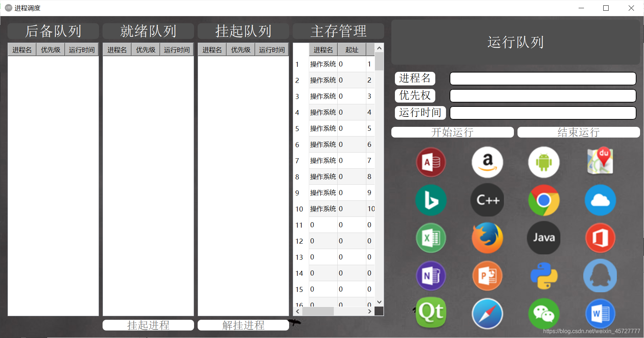Image resolution: width=644 pixels, height=338 pixels.
Task: Click 就绪队列 运行时间 column header
Action: click(177, 50)
